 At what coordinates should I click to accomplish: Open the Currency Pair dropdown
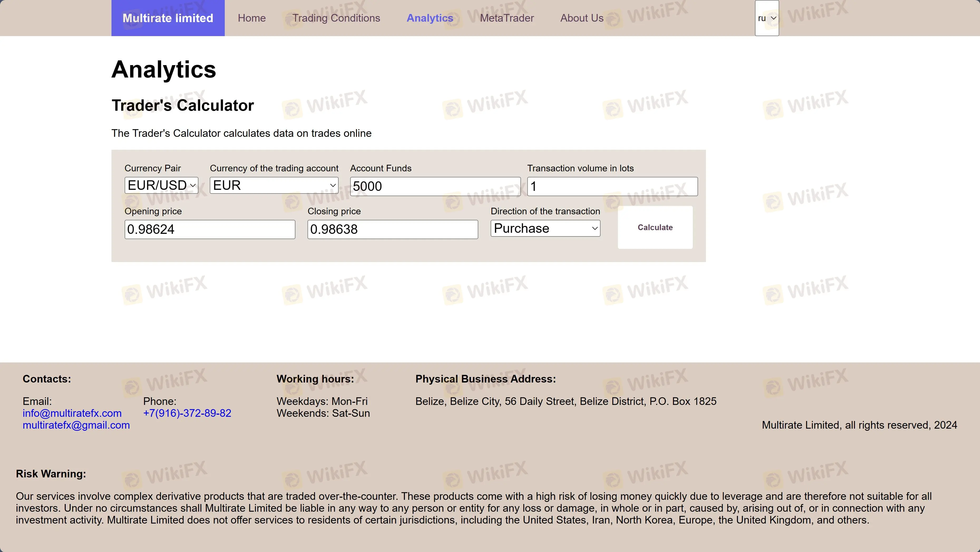click(162, 185)
